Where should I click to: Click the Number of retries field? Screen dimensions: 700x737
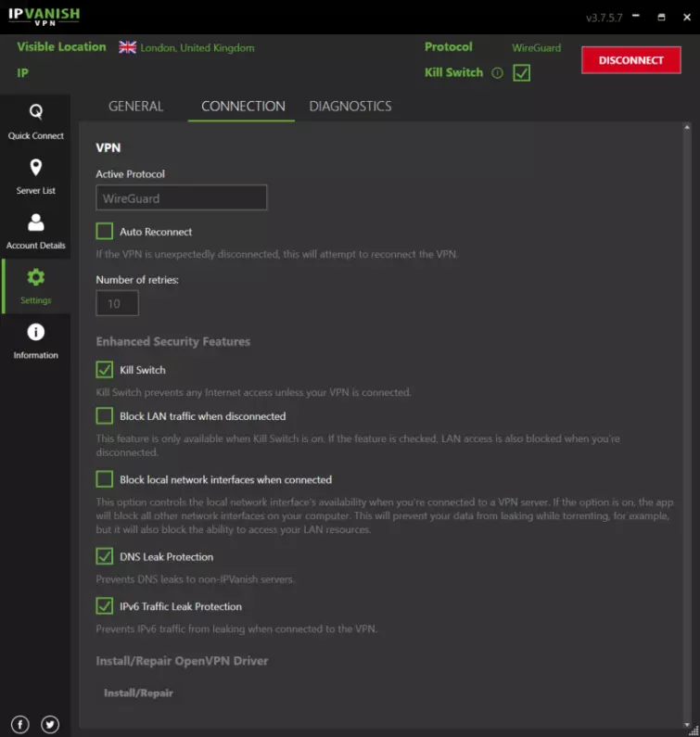(117, 303)
